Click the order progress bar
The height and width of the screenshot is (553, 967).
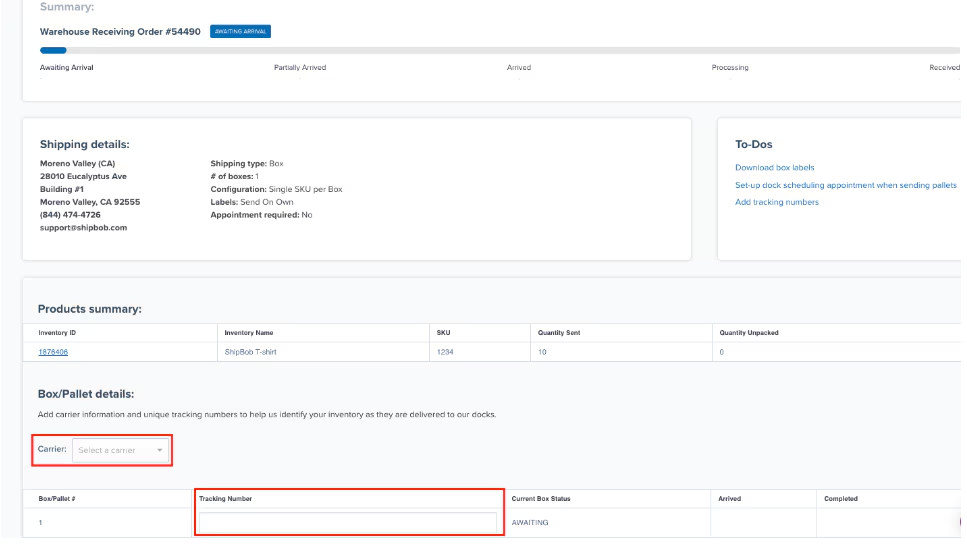500,51
